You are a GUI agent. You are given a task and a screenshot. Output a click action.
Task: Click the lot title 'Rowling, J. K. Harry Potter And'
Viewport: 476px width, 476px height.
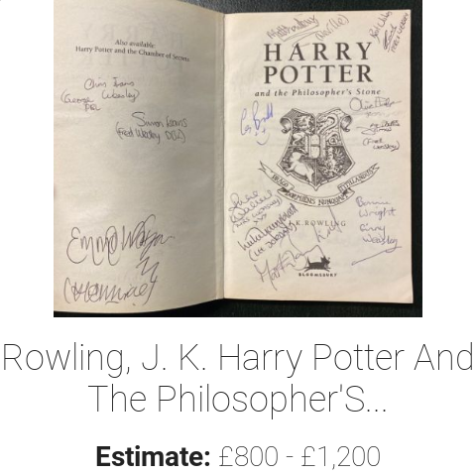point(238,358)
